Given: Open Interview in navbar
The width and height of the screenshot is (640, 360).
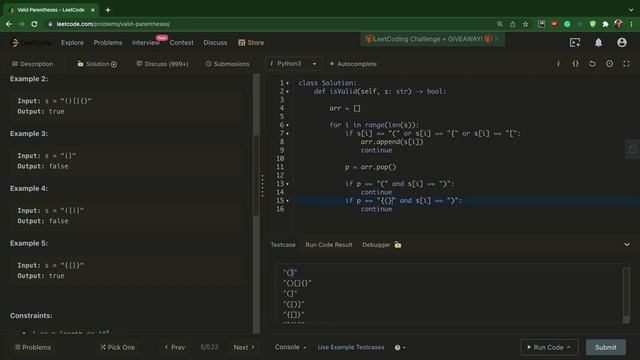Looking at the screenshot, I should [x=146, y=42].
